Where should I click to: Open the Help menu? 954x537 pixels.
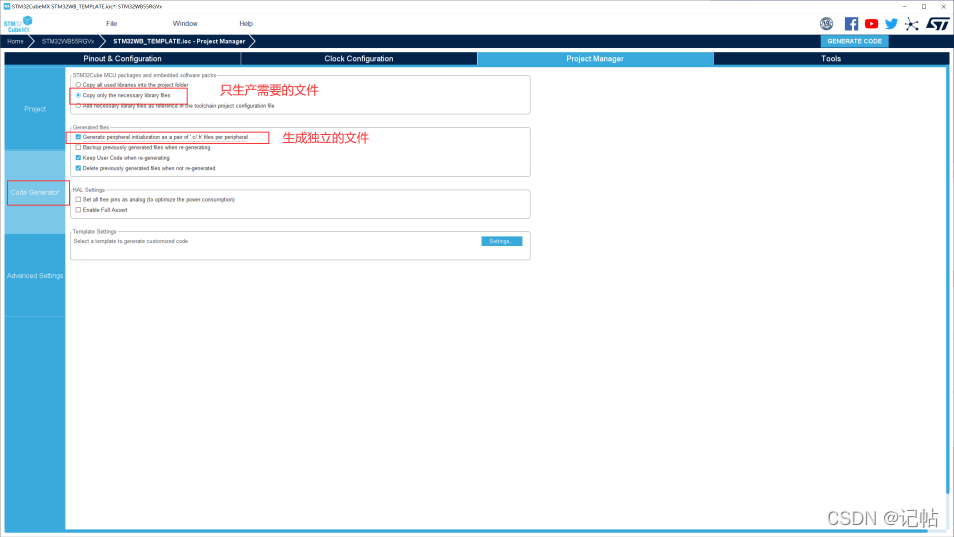coord(246,24)
